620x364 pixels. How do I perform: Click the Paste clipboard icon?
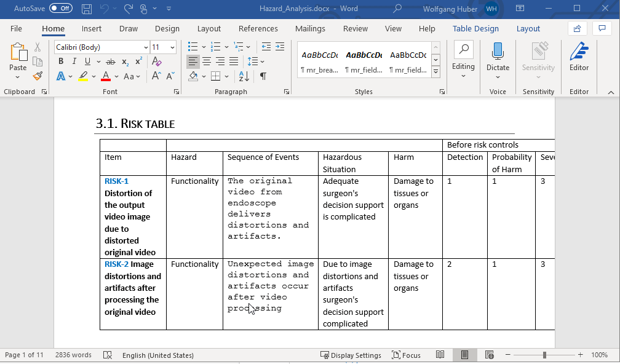coord(18,52)
